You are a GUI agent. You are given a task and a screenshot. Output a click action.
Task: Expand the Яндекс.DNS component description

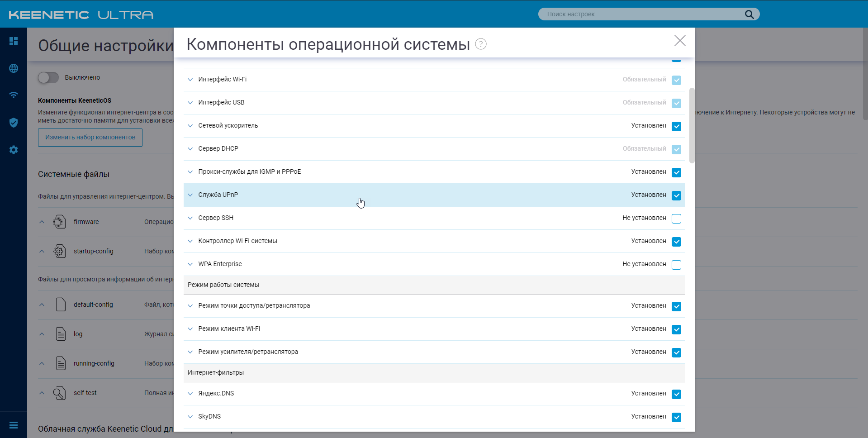pos(190,394)
